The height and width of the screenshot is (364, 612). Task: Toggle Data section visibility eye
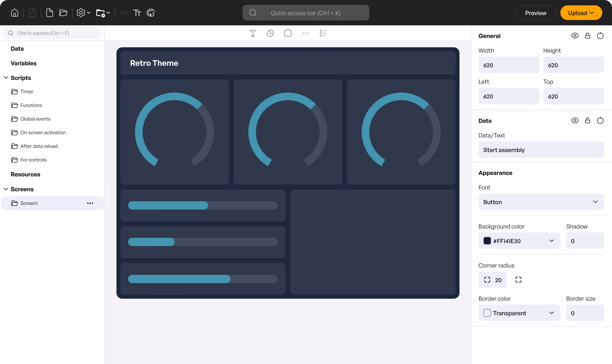575,120
